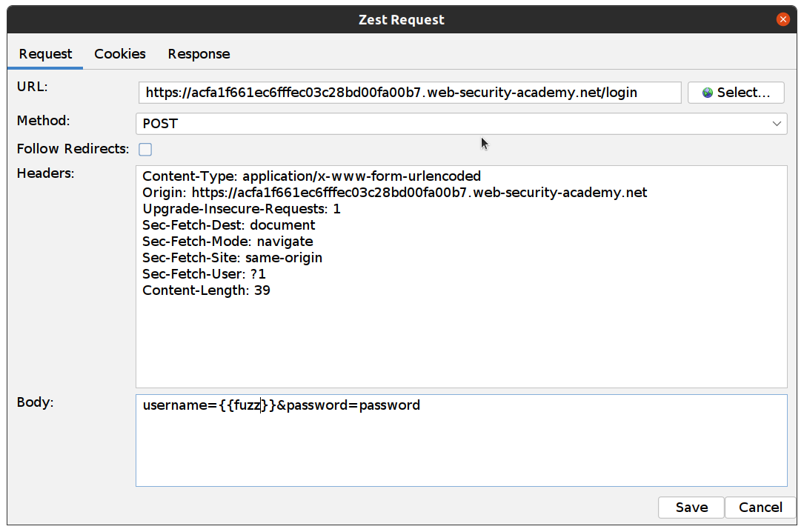Click the Zest Request title bar

point(402,20)
